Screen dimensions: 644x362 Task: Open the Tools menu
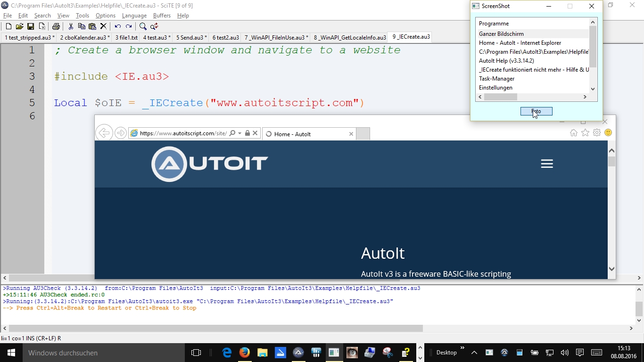pyautogui.click(x=83, y=16)
